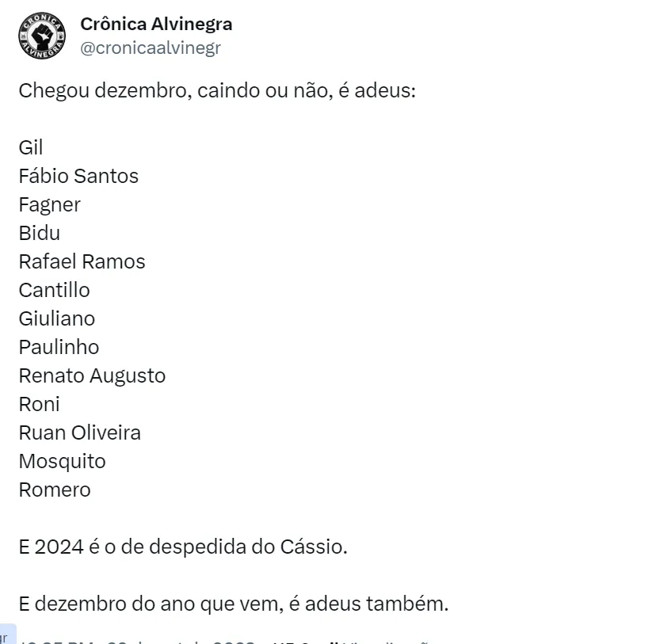
Task: Click the name Gil in the list
Action: click(31, 147)
